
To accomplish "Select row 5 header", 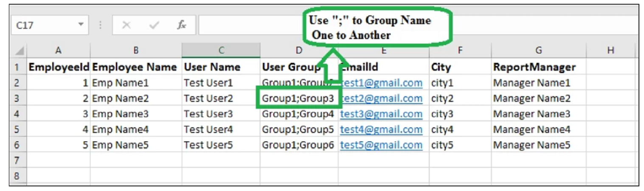I will (x=17, y=129).
